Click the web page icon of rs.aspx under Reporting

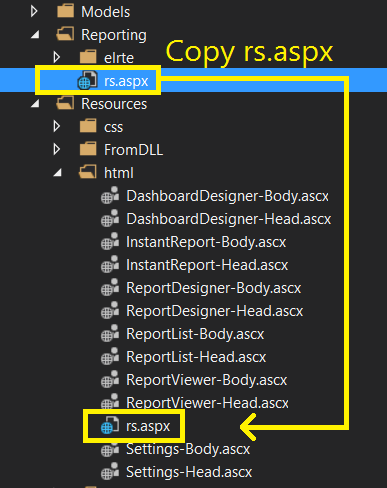[x=87, y=80]
